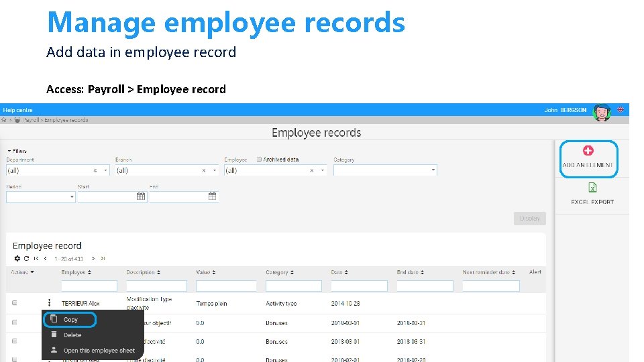Click the trash icon beside Delete

tap(54, 335)
